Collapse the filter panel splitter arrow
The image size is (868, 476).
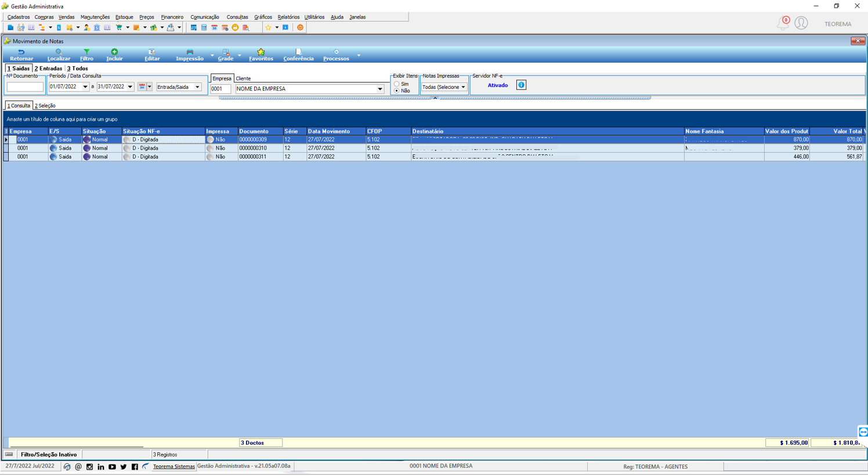click(x=435, y=98)
